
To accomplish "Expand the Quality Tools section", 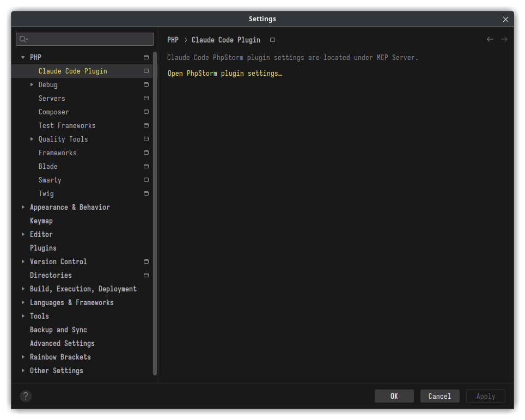I will 32,139.
